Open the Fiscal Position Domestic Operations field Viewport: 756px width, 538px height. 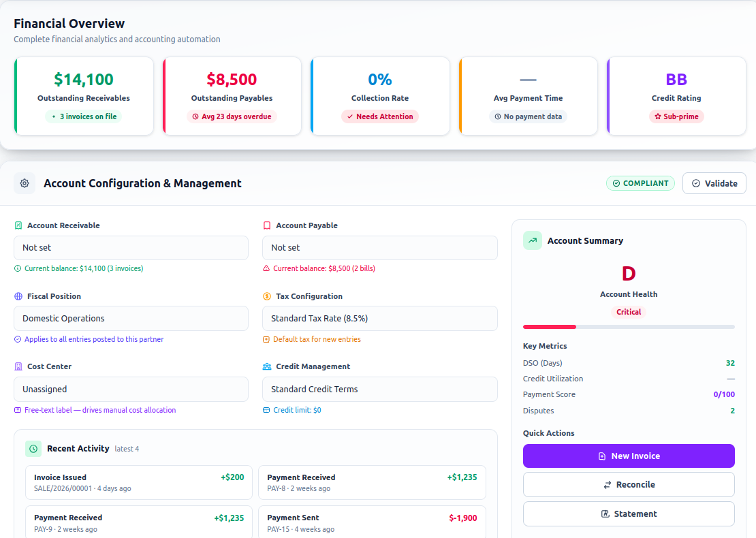131,318
